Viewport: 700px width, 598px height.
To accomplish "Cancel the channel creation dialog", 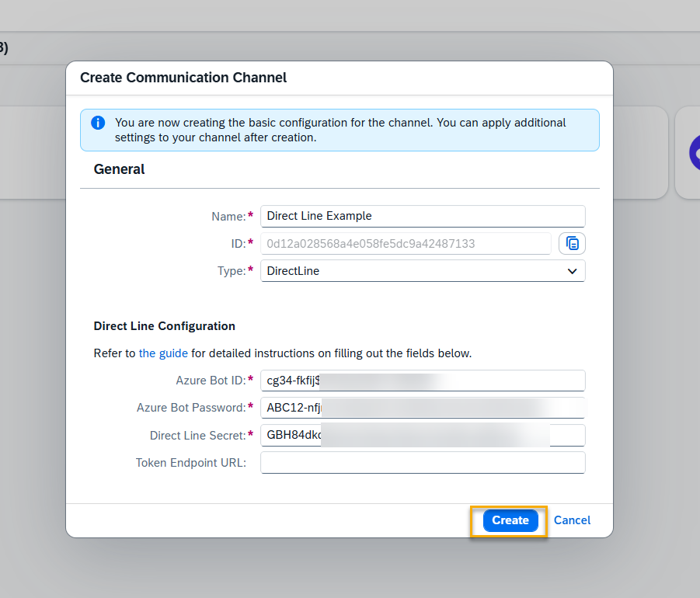I will (x=572, y=520).
